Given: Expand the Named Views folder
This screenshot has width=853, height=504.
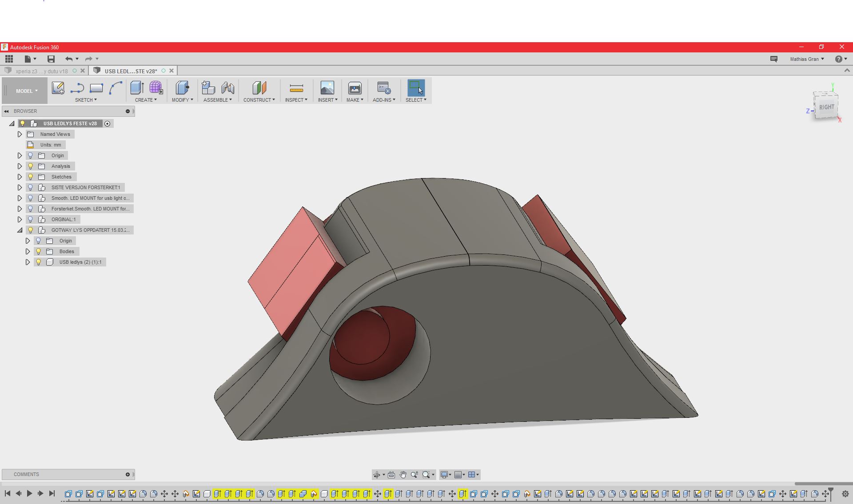Looking at the screenshot, I should tap(20, 134).
